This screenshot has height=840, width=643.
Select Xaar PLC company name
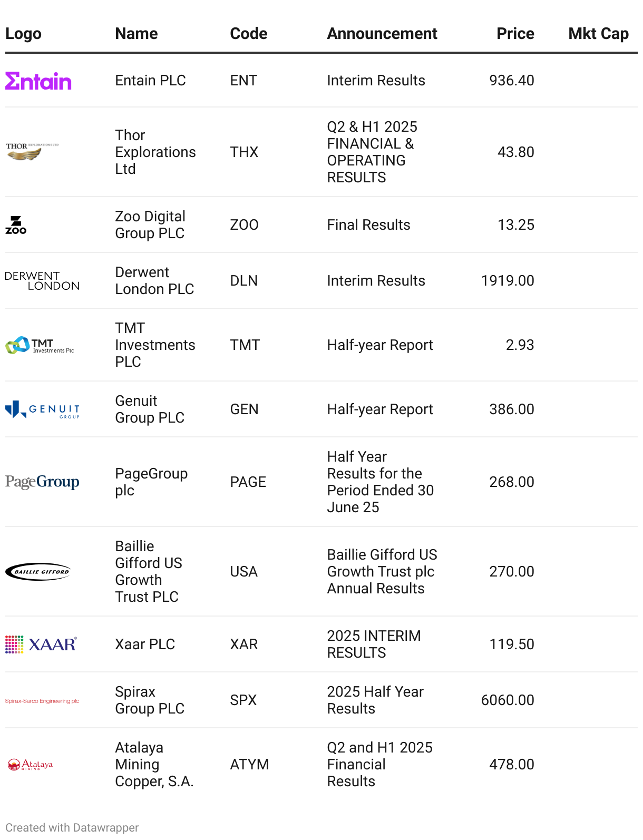coord(145,644)
